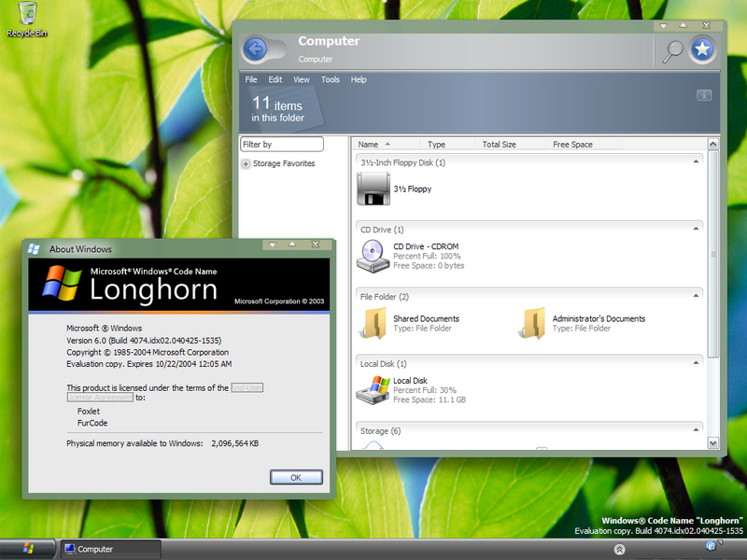Click the Start button flag on taskbar
The image size is (747, 560).
pyautogui.click(x=28, y=549)
